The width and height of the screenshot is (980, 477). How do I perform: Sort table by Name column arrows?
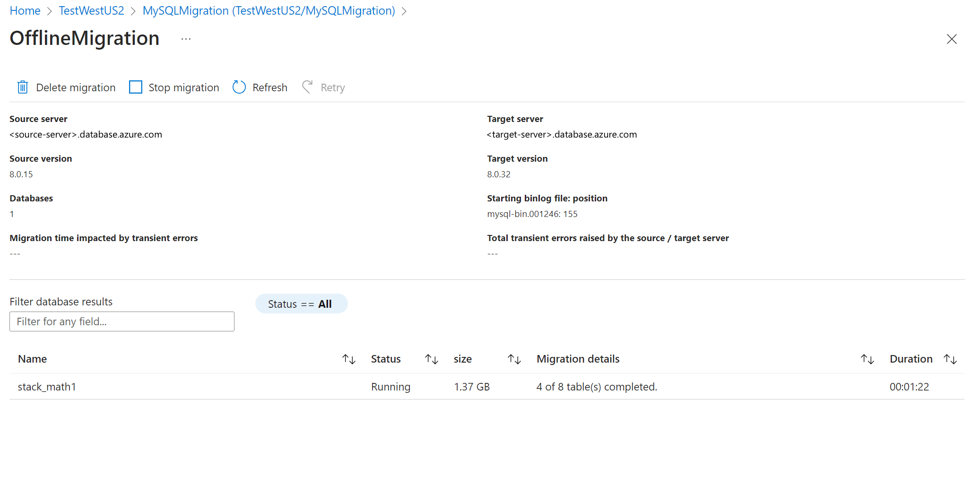(x=349, y=359)
